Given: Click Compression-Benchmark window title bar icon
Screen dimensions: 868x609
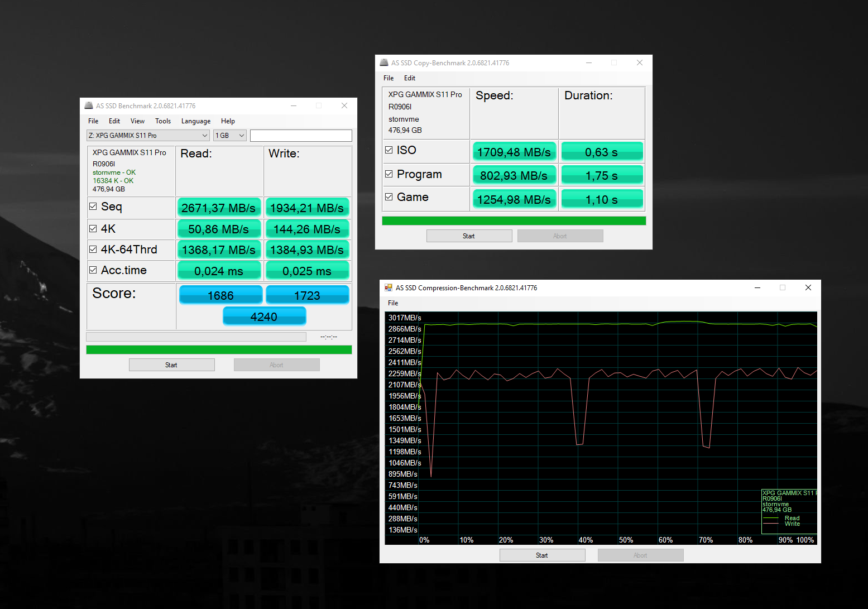Looking at the screenshot, I should point(389,287).
